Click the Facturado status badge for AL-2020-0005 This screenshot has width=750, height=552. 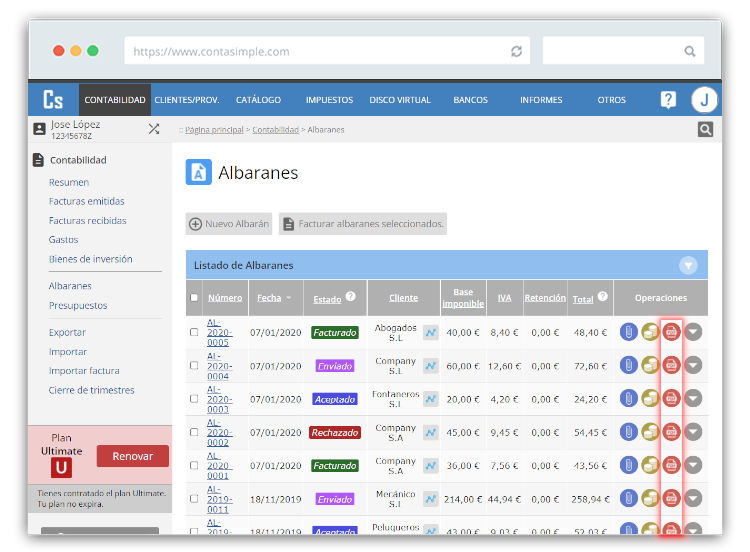tap(335, 332)
